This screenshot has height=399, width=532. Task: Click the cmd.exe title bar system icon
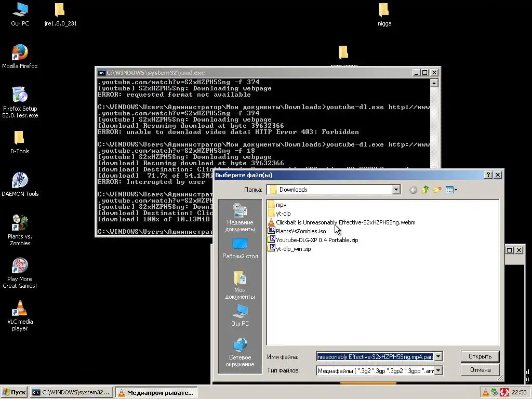101,73
